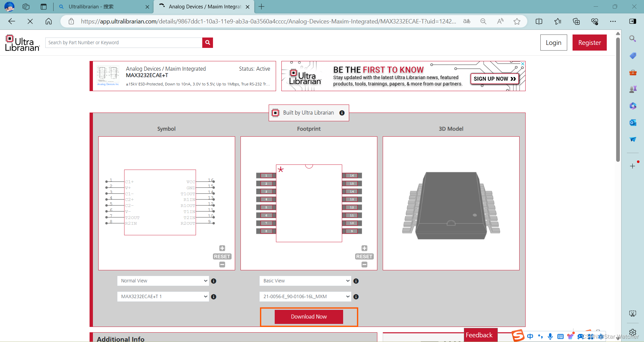644x342 pixels.
Task: Expand the Basic View dropdown
Action: tap(305, 281)
